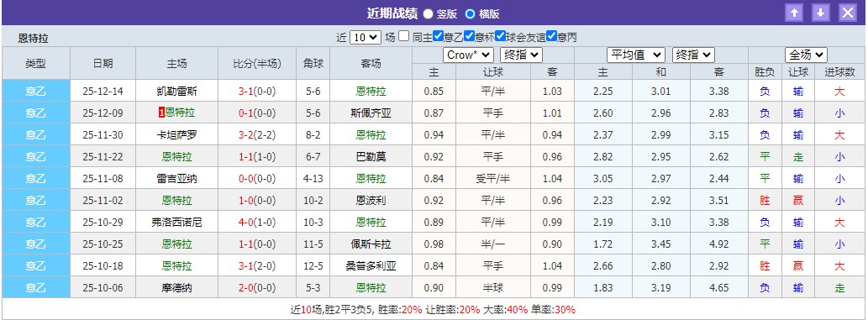Click away team 巴勒莫
Viewport: 868px width, 320px height.
[371, 157]
